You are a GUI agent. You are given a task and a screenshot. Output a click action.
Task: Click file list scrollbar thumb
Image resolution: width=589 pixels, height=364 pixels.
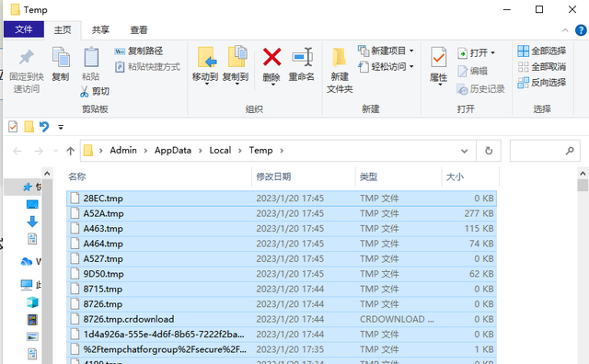pyautogui.click(x=583, y=186)
